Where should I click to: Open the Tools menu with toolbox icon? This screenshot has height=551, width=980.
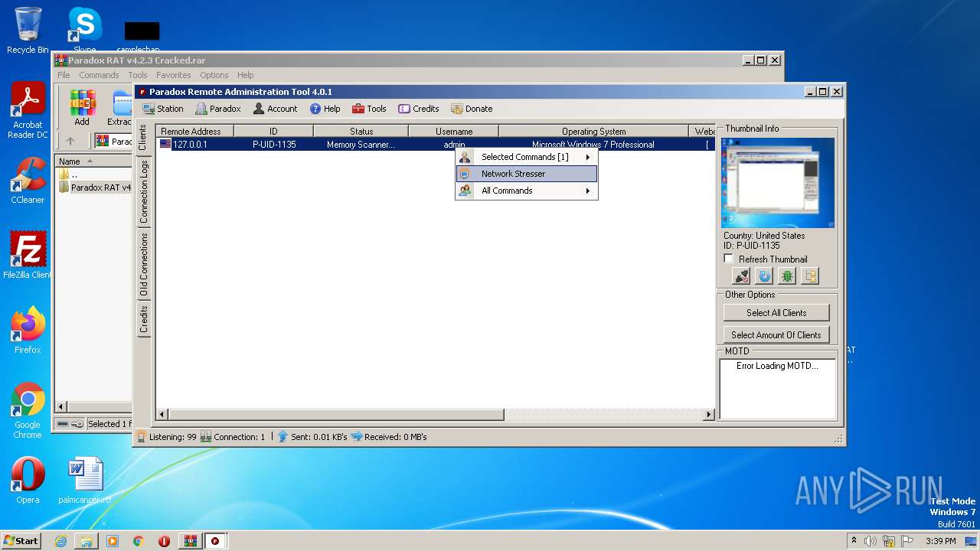(x=369, y=109)
